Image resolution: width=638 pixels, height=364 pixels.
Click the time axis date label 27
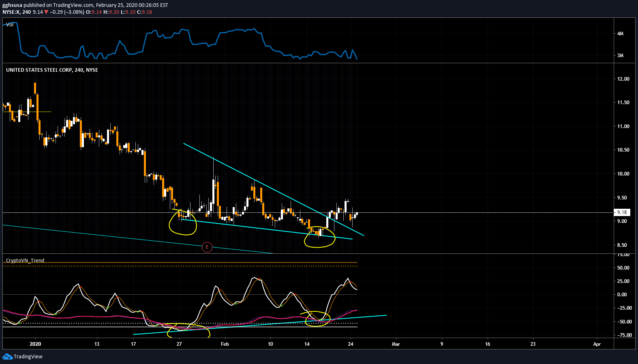[x=179, y=344]
